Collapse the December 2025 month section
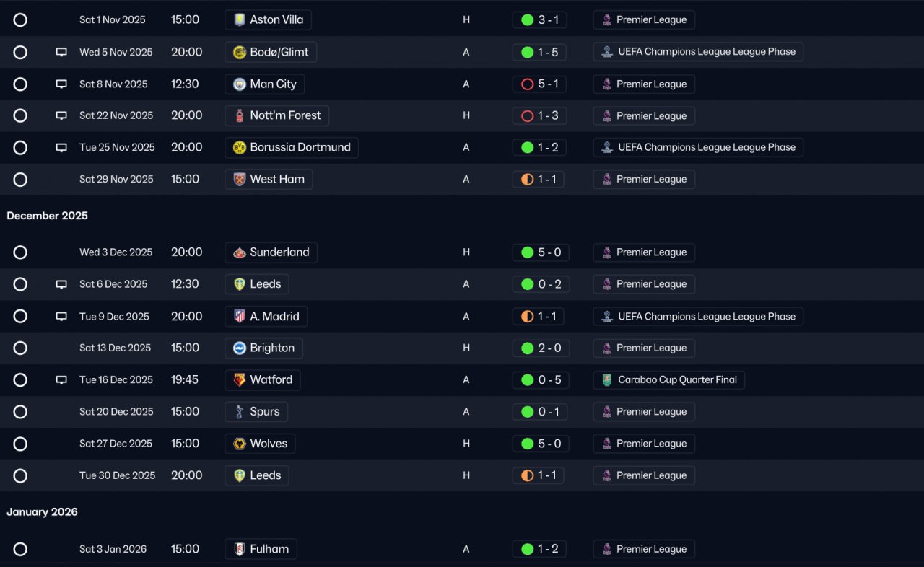The width and height of the screenshot is (924, 567). point(48,216)
